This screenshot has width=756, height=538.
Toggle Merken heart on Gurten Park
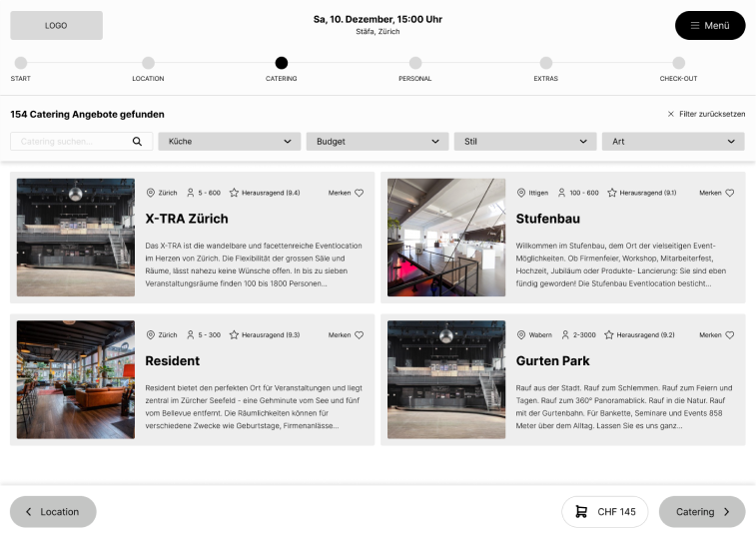[730, 335]
